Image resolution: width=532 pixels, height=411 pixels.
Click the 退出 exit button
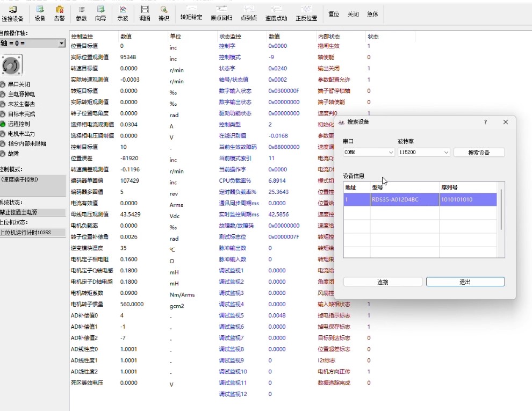465,282
